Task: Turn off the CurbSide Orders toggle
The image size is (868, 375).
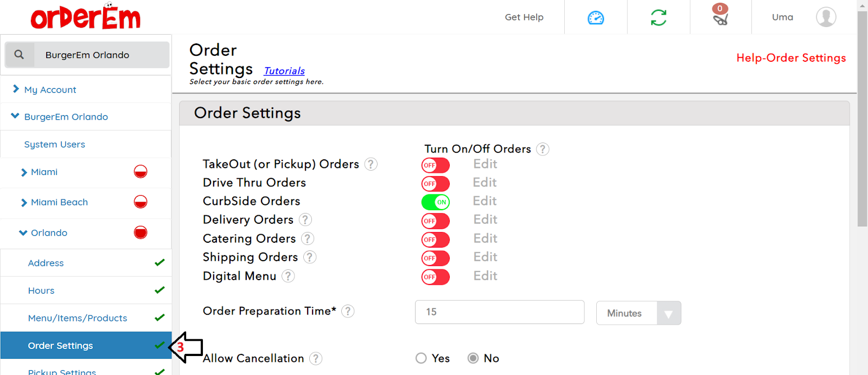Action: [435, 202]
